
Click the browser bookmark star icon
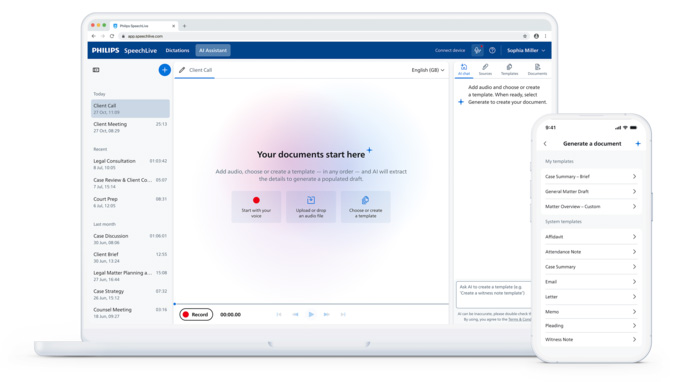[525, 36]
